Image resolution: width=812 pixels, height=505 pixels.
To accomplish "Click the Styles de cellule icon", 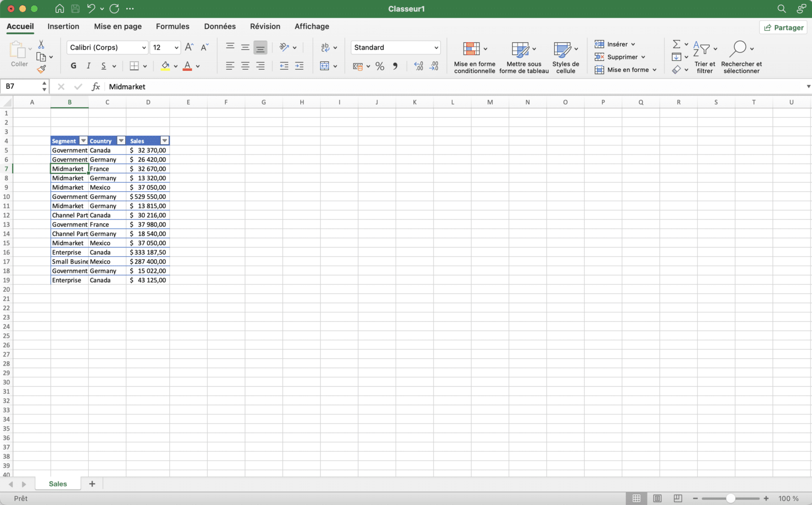I will tap(565, 57).
